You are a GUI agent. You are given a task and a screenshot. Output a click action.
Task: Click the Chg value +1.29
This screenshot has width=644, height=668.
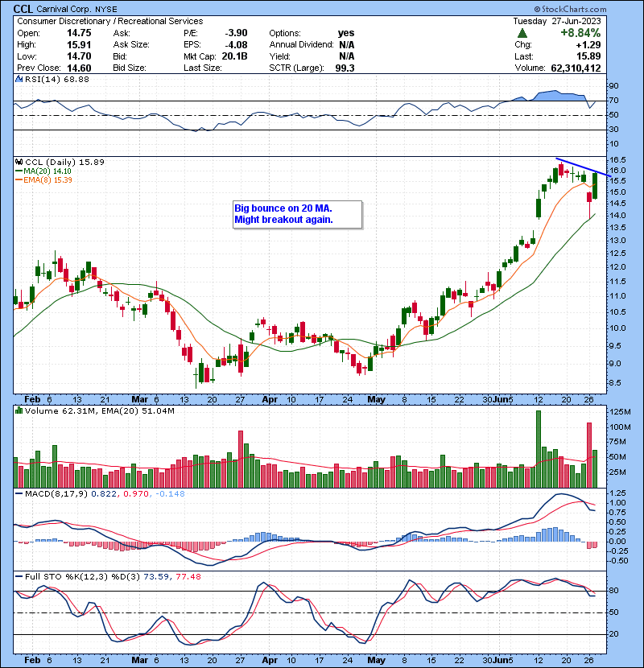click(588, 45)
